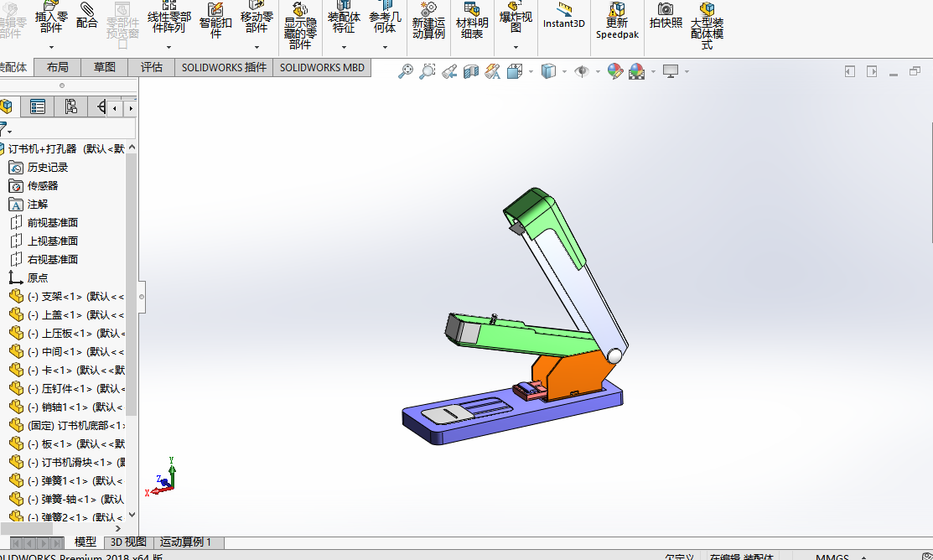The height and width of the screenshot is (560, 933).
Task: Open dropdown under 参考几何体
Action: [385, 47]
